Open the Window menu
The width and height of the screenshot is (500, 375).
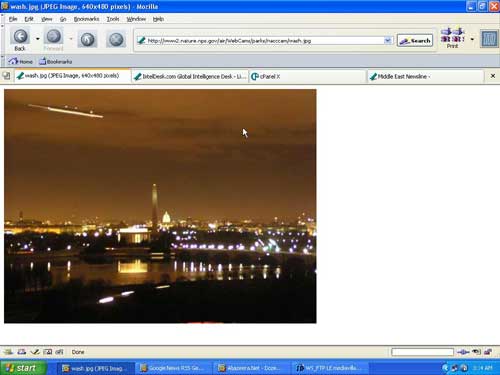[x=136, y=19]
